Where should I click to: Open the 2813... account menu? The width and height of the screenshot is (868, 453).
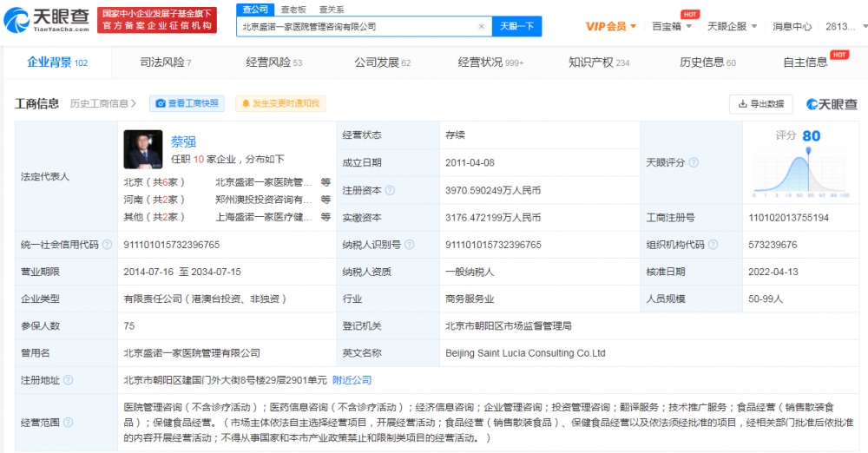click(845, 27)
